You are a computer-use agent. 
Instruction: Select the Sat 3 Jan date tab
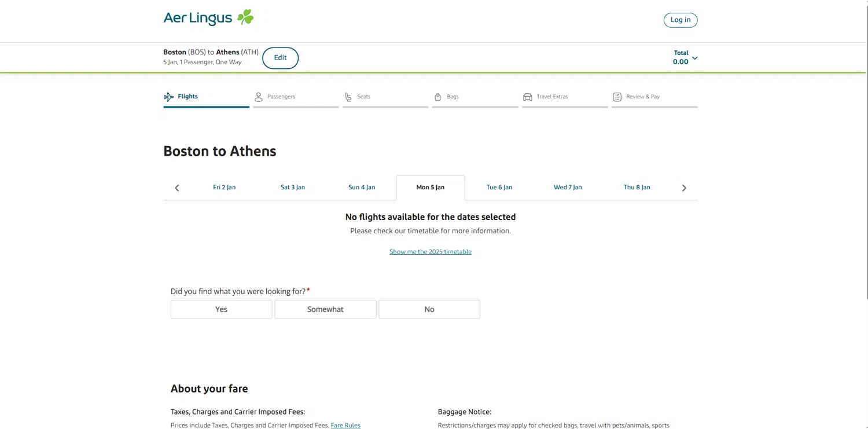coord(293,188)
